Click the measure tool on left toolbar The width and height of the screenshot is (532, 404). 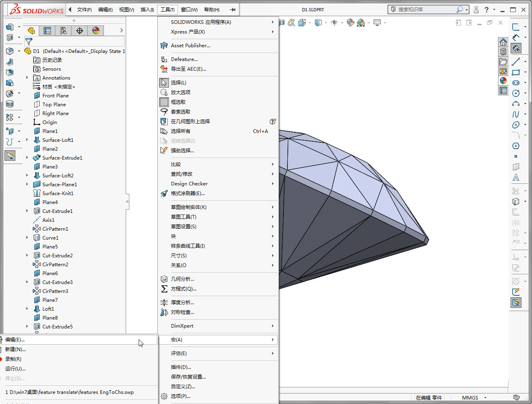tap(10, 156)
